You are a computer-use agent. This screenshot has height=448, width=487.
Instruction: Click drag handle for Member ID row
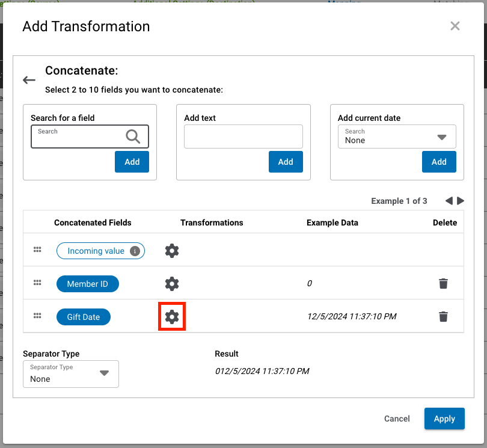37,283
